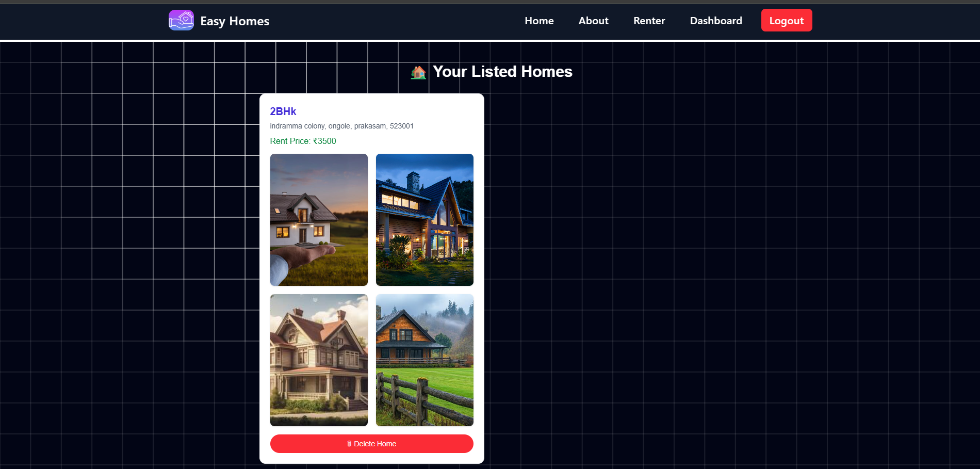Open the Victorian house photo

319,360
